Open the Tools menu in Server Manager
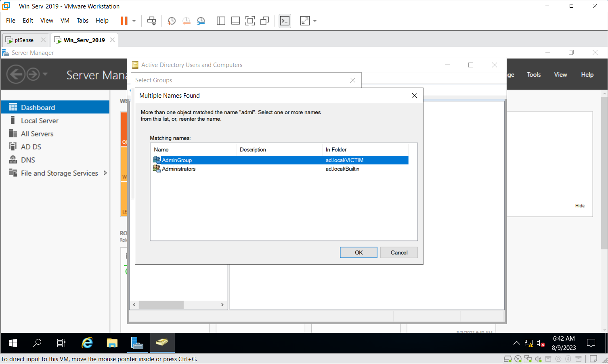608x364 pixels. point(534,75)
